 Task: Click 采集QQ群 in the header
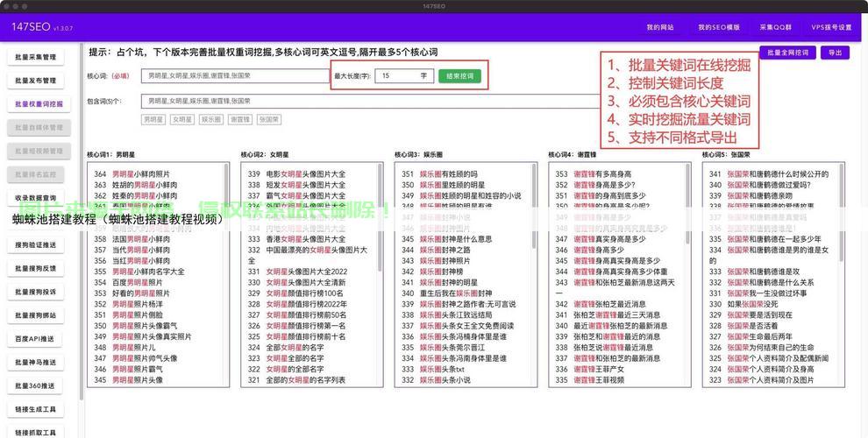point(775,27)
